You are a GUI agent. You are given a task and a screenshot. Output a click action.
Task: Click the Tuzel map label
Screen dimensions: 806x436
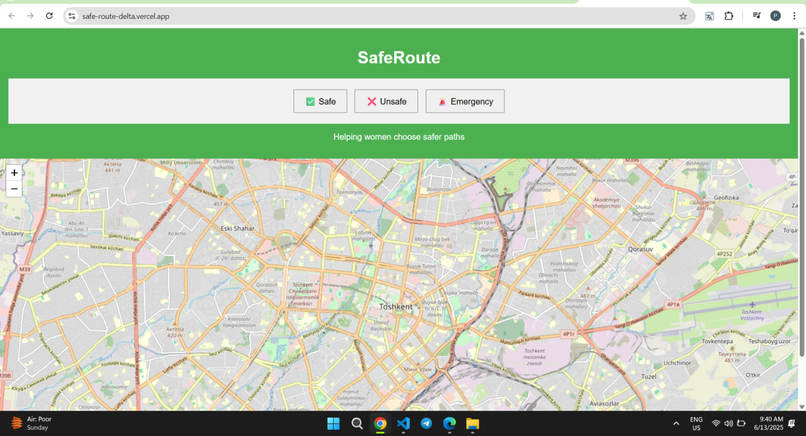pyautogui.click(x=648, y=376)
